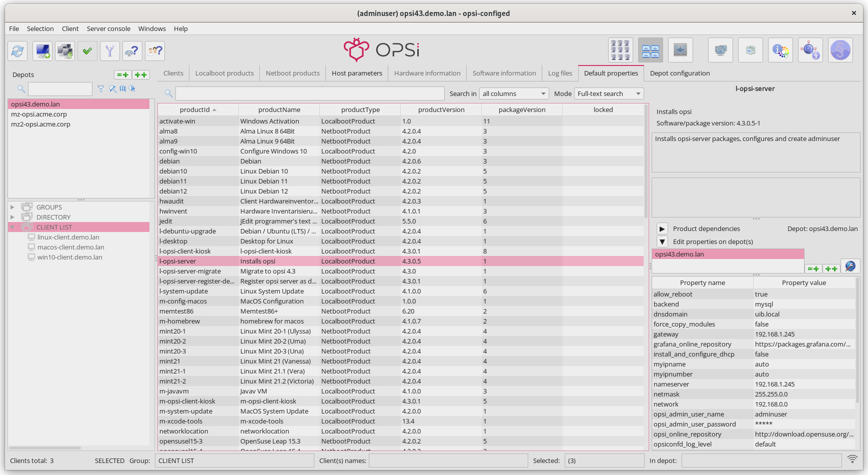Click the '++' select all depots button
Screen dimensions: 868x475
(141, 75)
